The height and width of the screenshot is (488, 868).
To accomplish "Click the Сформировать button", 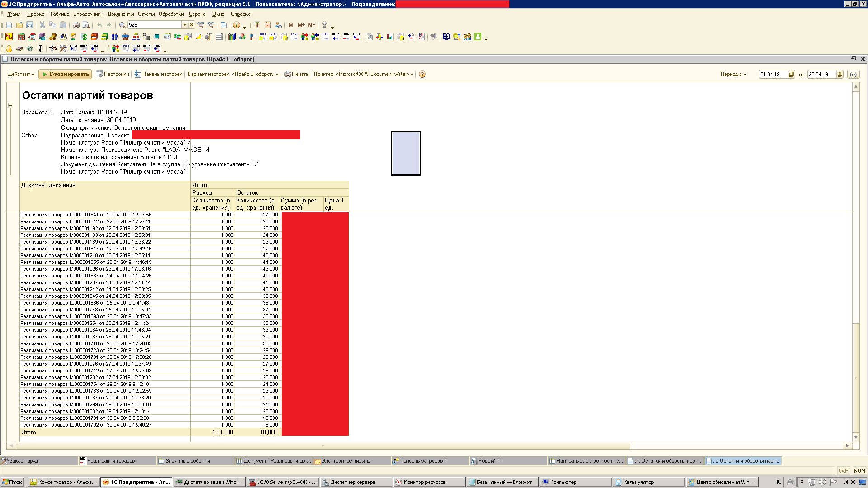I will [65, 74].
